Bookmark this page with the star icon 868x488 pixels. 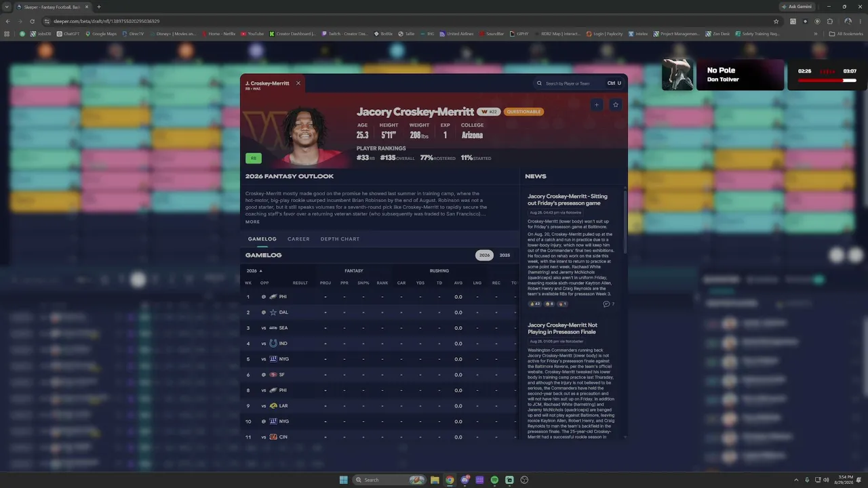776,21
